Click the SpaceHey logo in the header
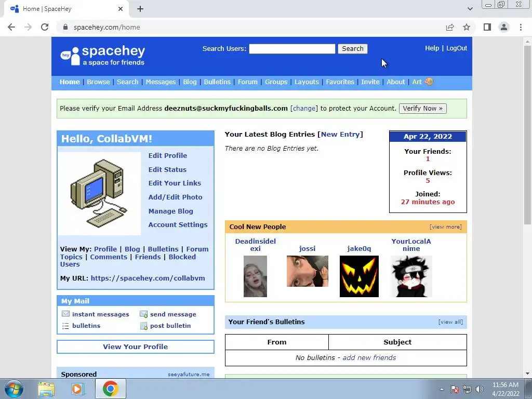 [102, 56]
